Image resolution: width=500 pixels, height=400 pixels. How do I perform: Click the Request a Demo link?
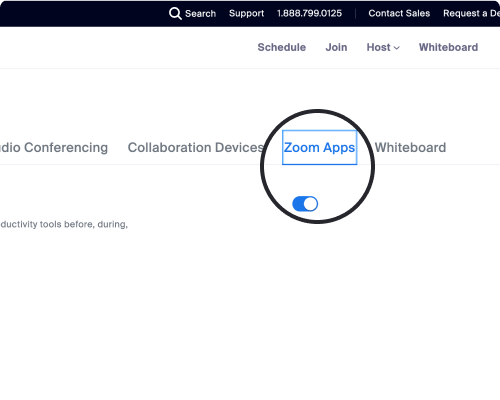(471, 13)
